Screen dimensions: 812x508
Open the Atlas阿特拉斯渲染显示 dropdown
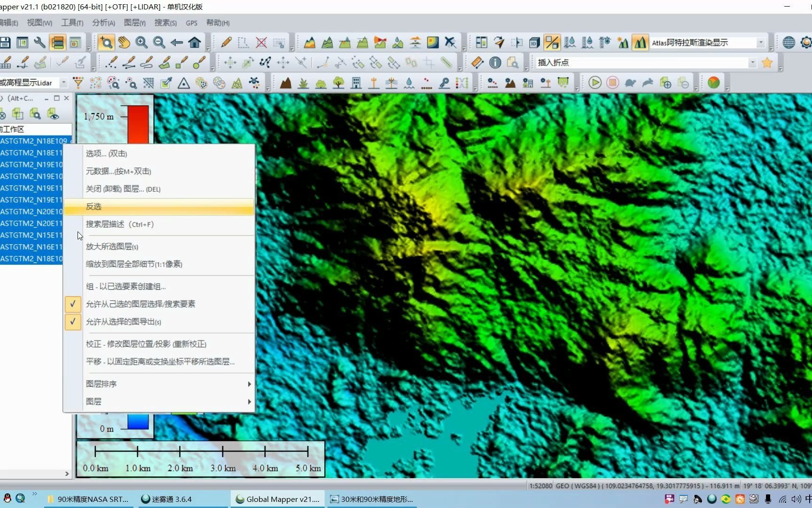pos(761,42)
